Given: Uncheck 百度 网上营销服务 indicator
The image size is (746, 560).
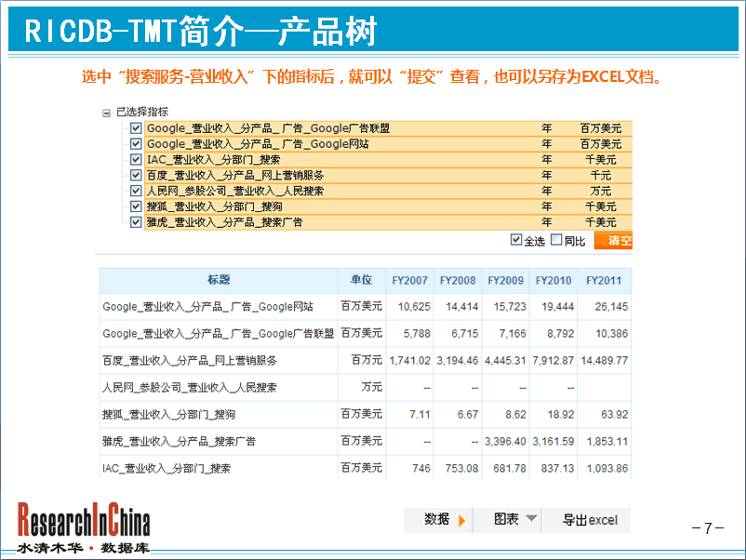Looking at the screenshot, I should 137,176.
